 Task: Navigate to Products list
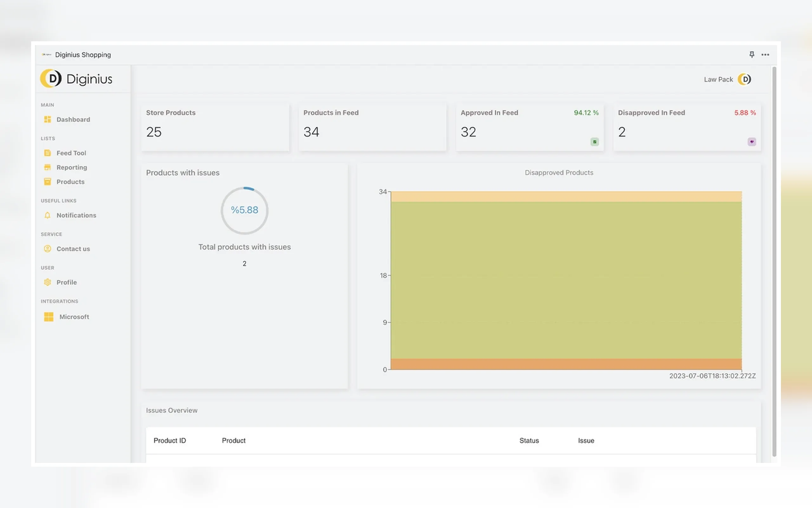coord(70,182)
